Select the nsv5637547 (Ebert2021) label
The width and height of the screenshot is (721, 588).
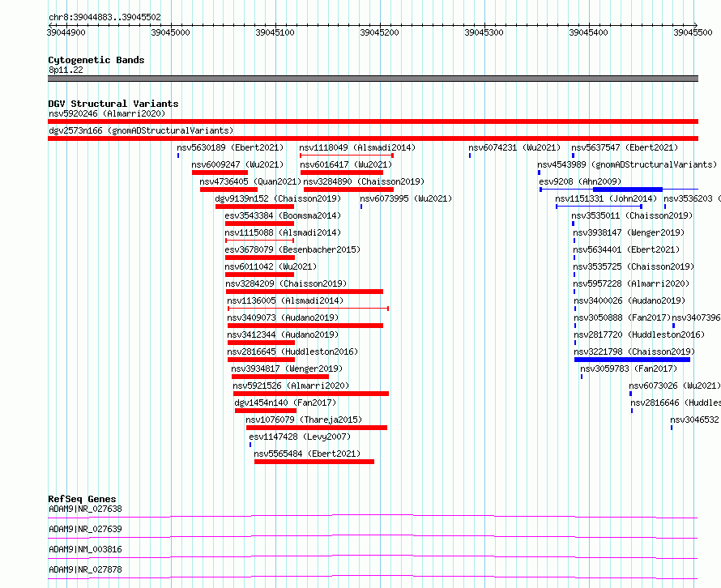point(625,147)
